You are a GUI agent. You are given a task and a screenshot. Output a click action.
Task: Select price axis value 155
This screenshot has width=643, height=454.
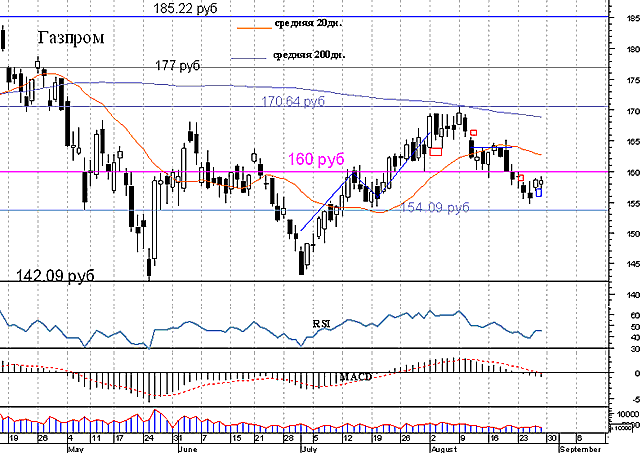coord(633,203)
